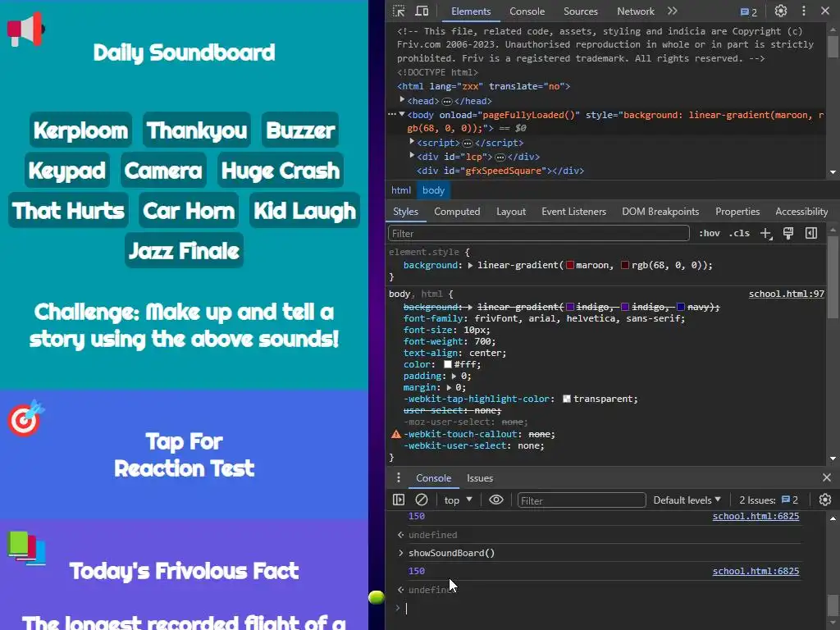The image size is (840, 630).
Task: Expand the div lcp element node
Action: coord(412,156)
